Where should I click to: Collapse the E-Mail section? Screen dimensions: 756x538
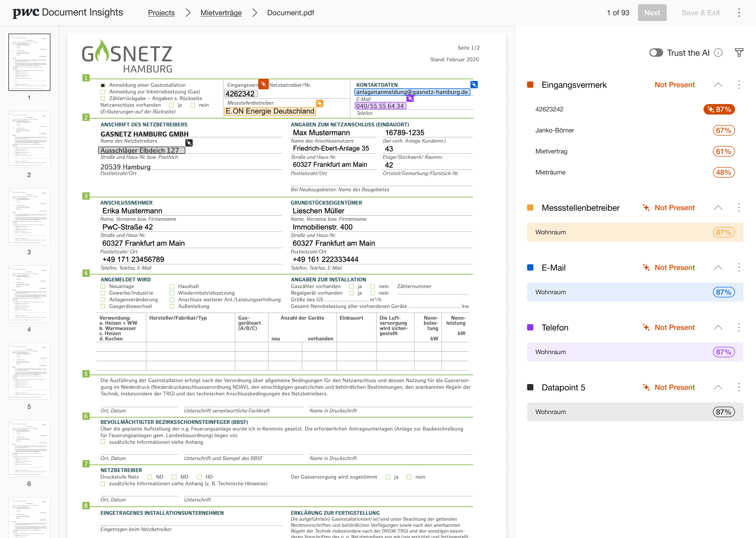point(718,268)
